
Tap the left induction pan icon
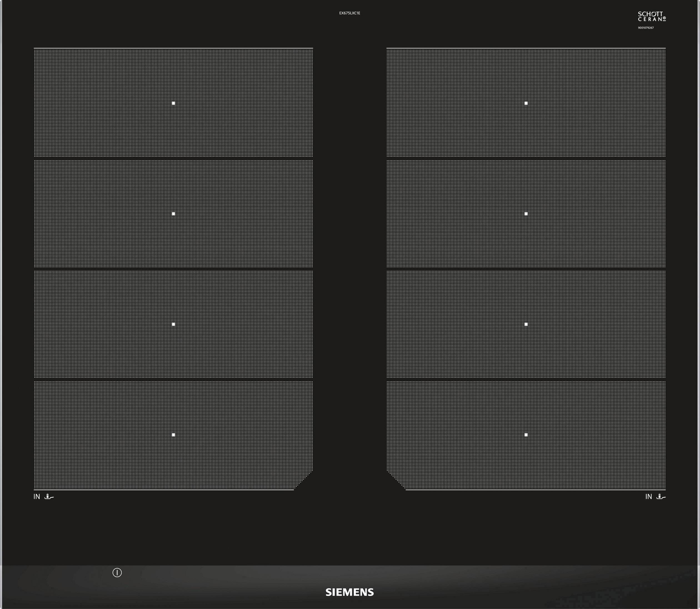click(49, 496)
